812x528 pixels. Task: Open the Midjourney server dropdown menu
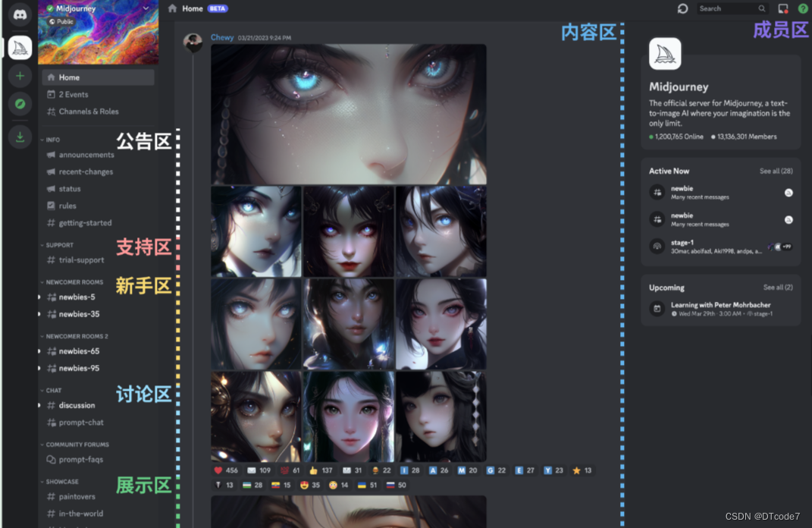146,8
